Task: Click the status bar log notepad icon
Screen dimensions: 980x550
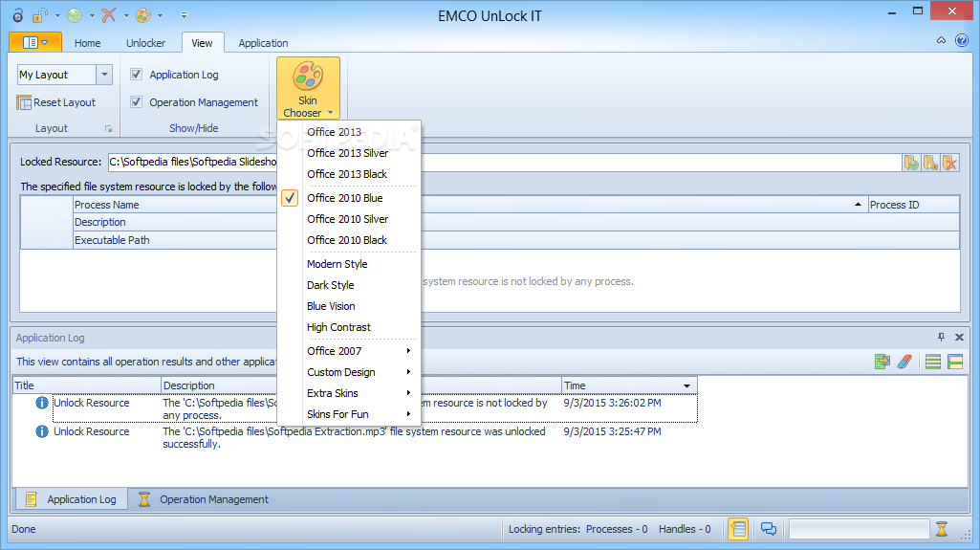Action: click(738, 529)
